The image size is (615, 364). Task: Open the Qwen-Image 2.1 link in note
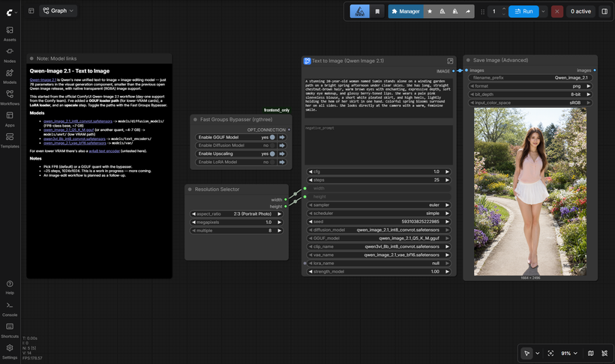(43, 80)
